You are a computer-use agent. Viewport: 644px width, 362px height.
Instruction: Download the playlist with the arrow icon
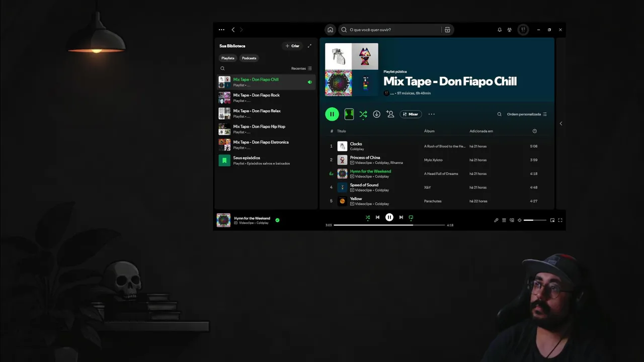pos(376,114)
